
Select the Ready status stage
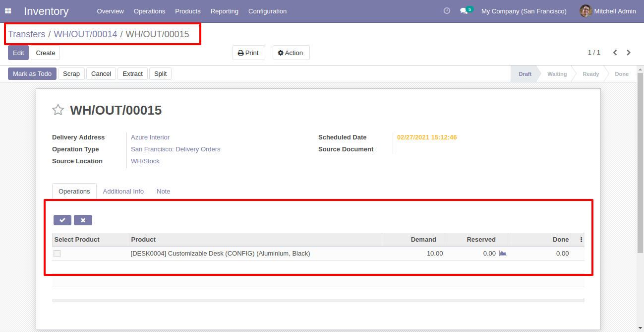(590, 74)
